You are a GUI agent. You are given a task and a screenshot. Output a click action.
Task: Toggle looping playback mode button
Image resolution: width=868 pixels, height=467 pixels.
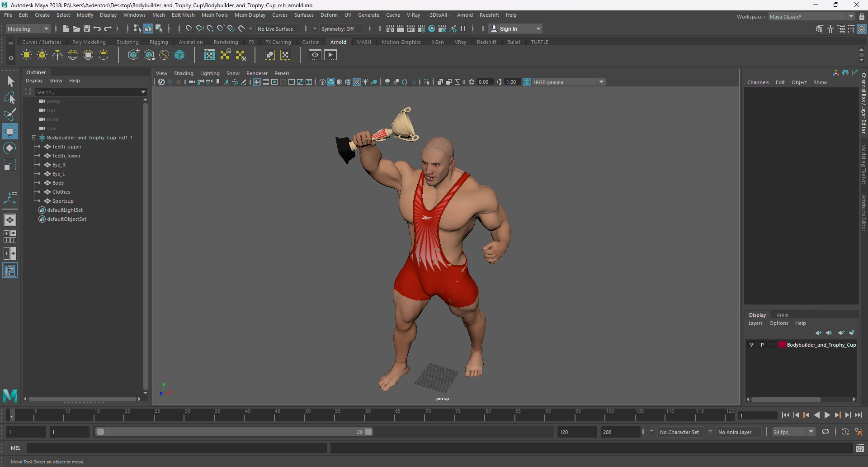(x=826, y=432)
